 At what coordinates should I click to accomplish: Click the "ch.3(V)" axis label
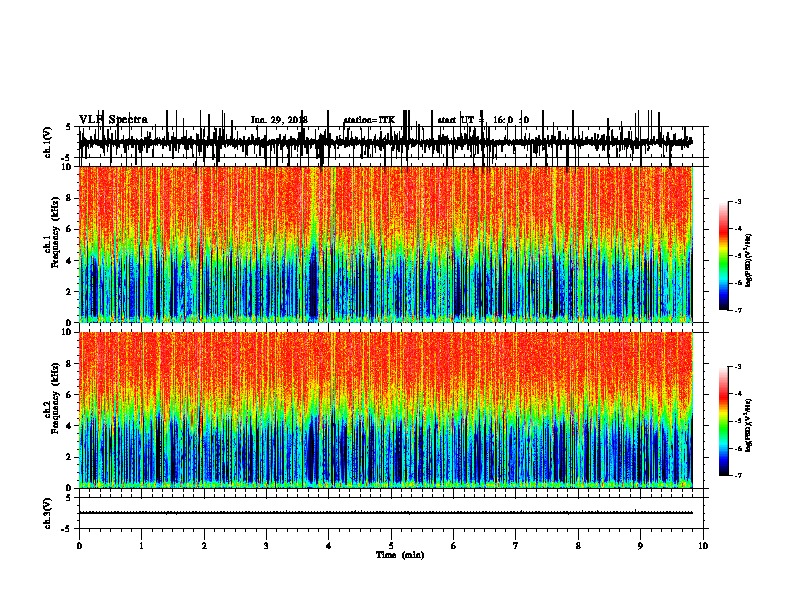[x=48, y=514]
